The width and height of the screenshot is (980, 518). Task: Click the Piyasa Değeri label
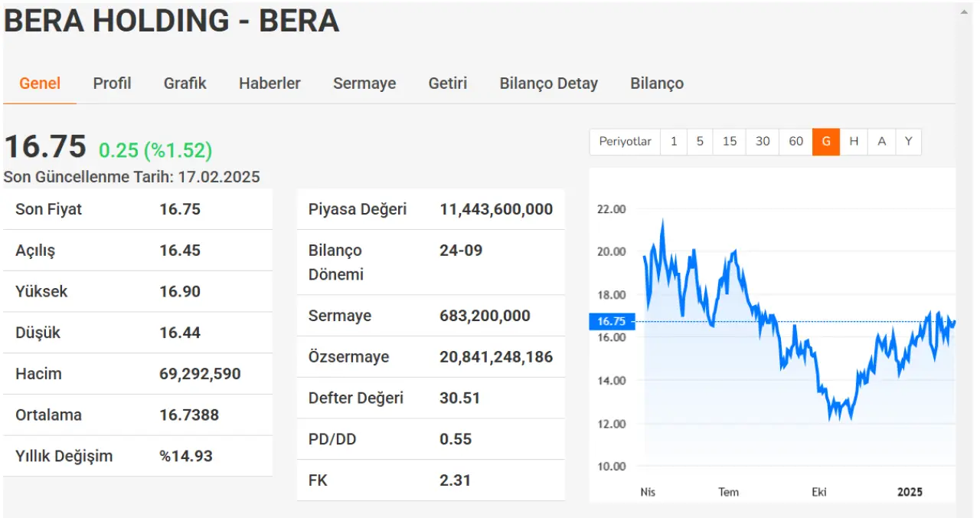(358, 209)
